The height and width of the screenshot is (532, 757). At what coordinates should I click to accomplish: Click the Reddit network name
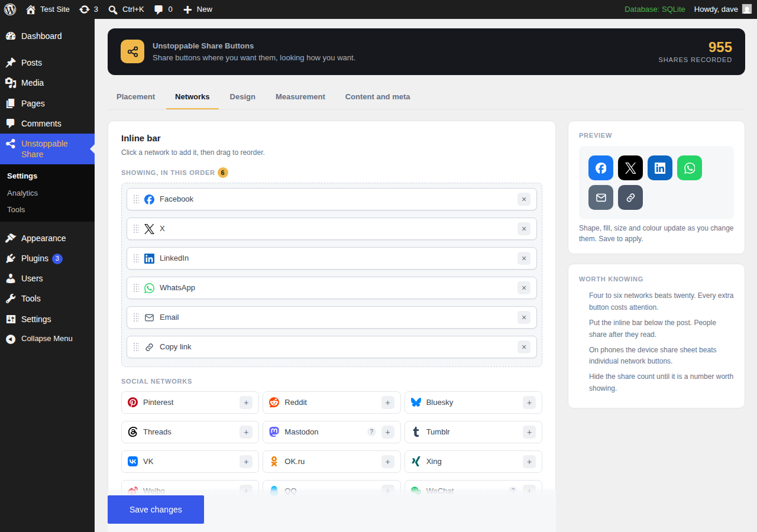coord(296,403)
